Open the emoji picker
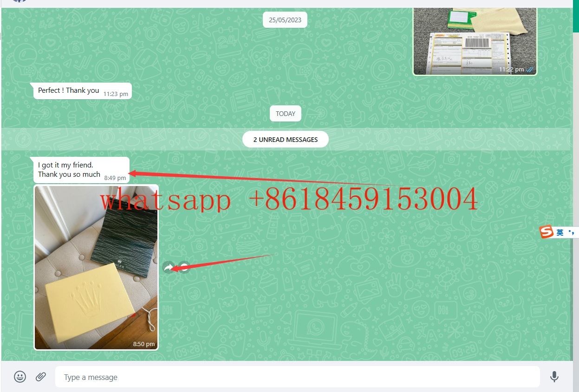579x392 pixels. click(20, 377)
